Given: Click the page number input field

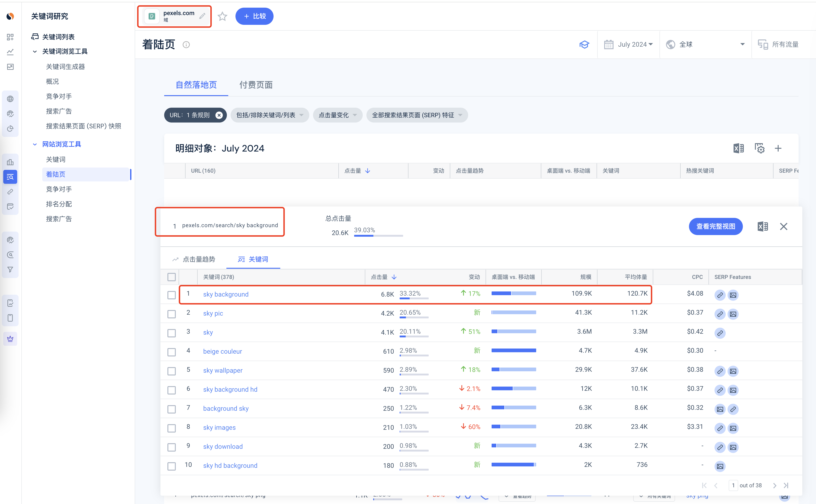Looking at the screenshot, I should coord(733,485).
